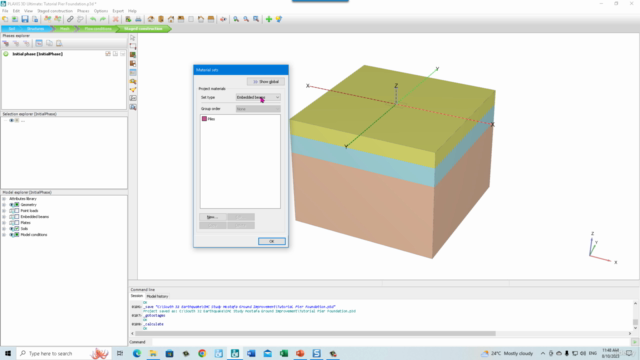Toggle visibility for Point loads
Viewport: 640px width, 360px height.
(11, 211)
